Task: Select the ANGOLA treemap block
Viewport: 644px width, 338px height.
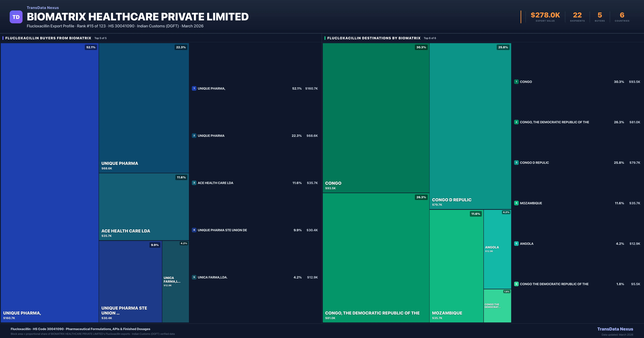Action: 497,249
